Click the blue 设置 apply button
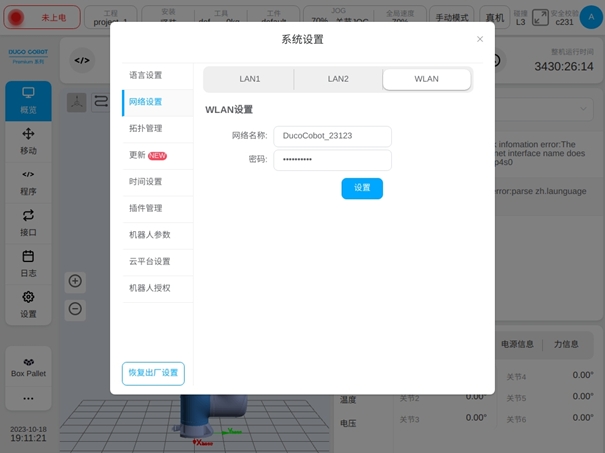This screenshot has width=605, height=453. 362,188
